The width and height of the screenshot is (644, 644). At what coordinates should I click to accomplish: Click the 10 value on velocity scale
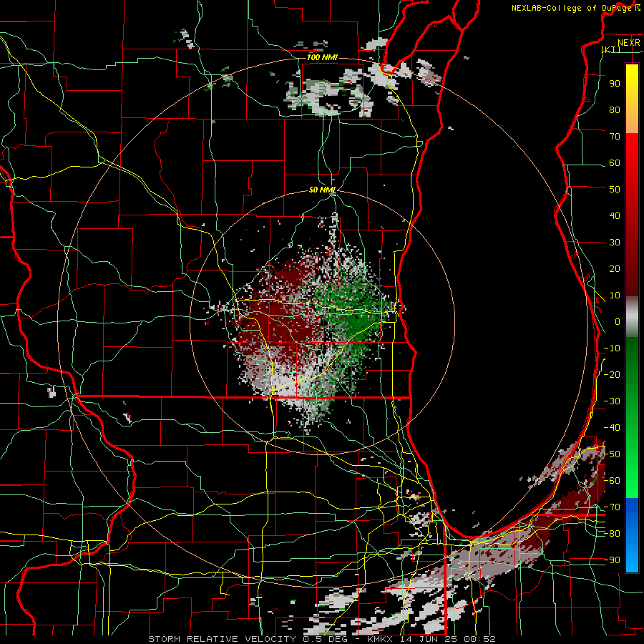pos(615,296)
